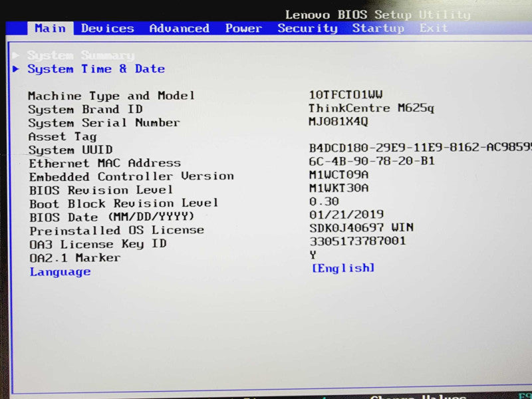This screenshot has width=532, height=399.
Task: Select value SDK0J40697 WIN
Action: (361, 227)
